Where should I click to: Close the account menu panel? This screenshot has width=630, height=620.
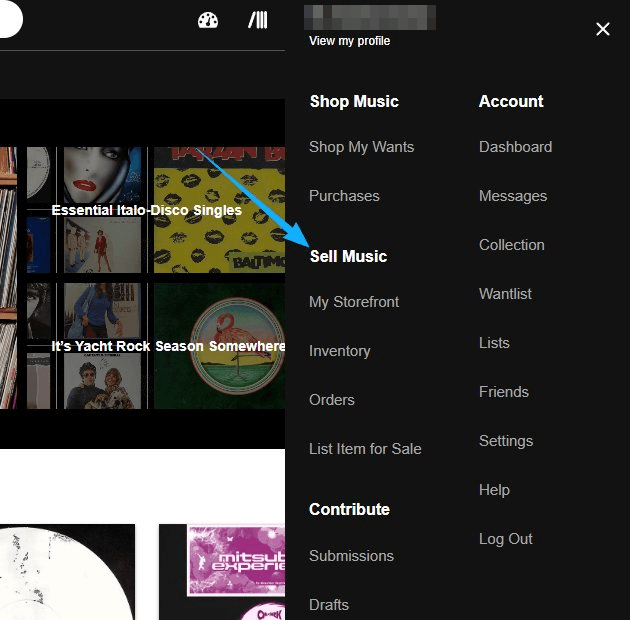[x=603, y=29]
